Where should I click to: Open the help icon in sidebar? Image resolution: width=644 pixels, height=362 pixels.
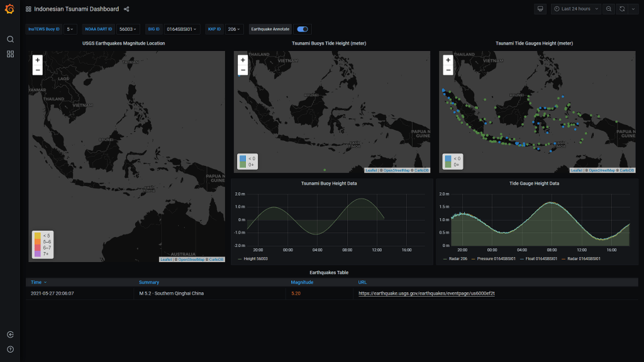pyautogui.click(x=10, y=349)
